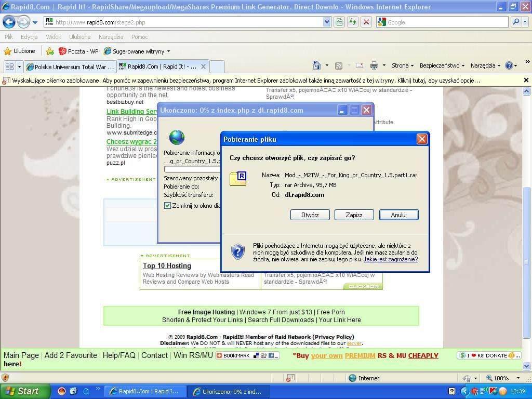Click the add to favorites bar star icon
532x399 pixels.
coord(49,51)
